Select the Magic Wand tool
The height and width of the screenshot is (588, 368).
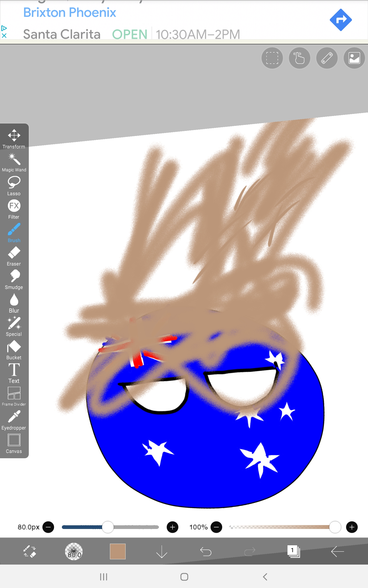coord(14,163)
